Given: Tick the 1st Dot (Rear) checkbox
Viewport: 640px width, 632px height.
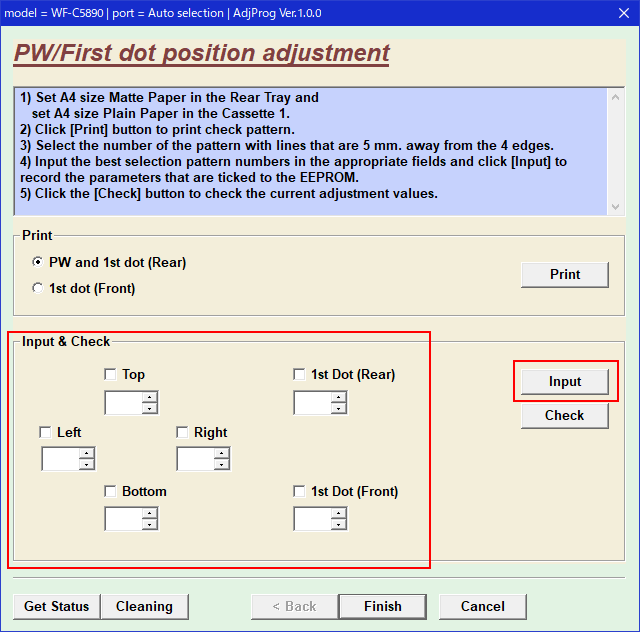Looking at the screenshot, I should 299,375.
